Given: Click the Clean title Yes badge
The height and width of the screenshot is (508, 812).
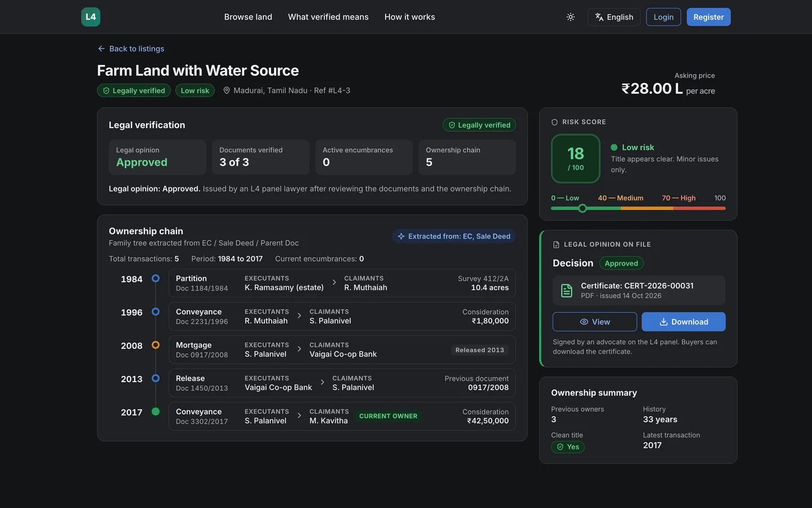Looking at the screenshot, I should 568,447.
